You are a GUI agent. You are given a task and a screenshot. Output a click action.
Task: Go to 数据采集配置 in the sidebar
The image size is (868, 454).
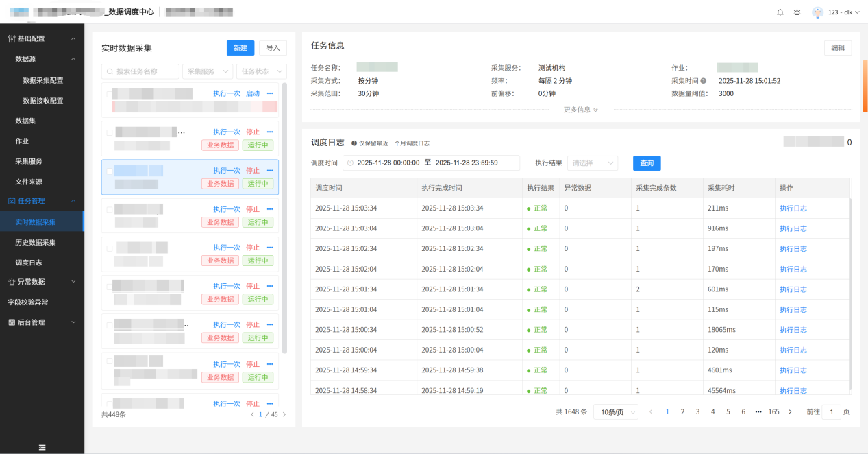click(43, 80)
